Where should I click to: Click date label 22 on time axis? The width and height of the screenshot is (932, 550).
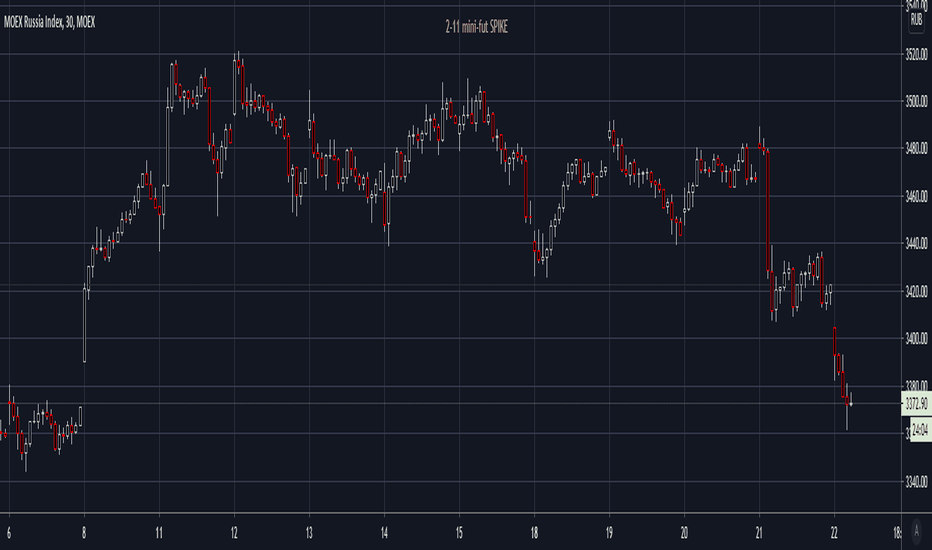(x=834, y=533)
